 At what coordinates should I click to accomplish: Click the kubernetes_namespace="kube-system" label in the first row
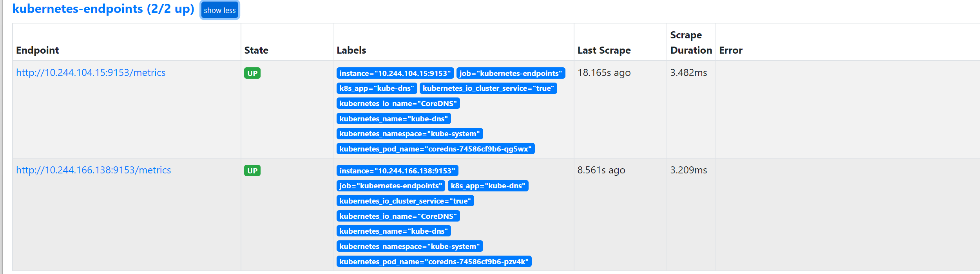coord(409,134)
